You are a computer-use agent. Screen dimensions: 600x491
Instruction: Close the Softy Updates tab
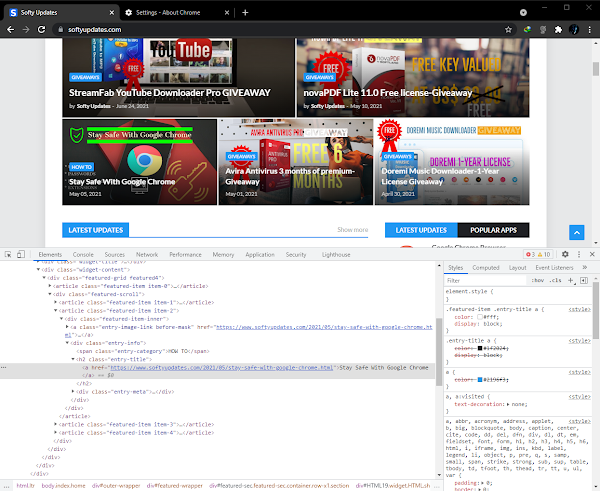(x=112, y=13)
